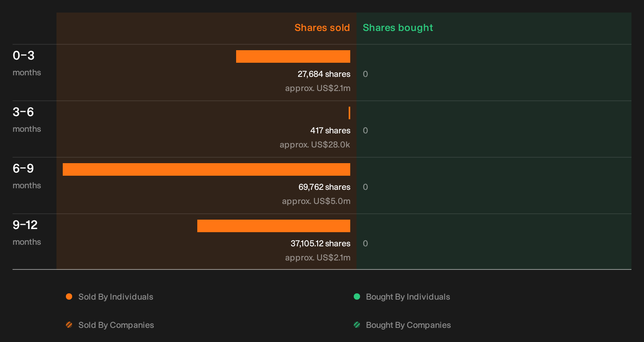Click the Sold By Companies striped legend icon
644x342 pixels.
69,325
